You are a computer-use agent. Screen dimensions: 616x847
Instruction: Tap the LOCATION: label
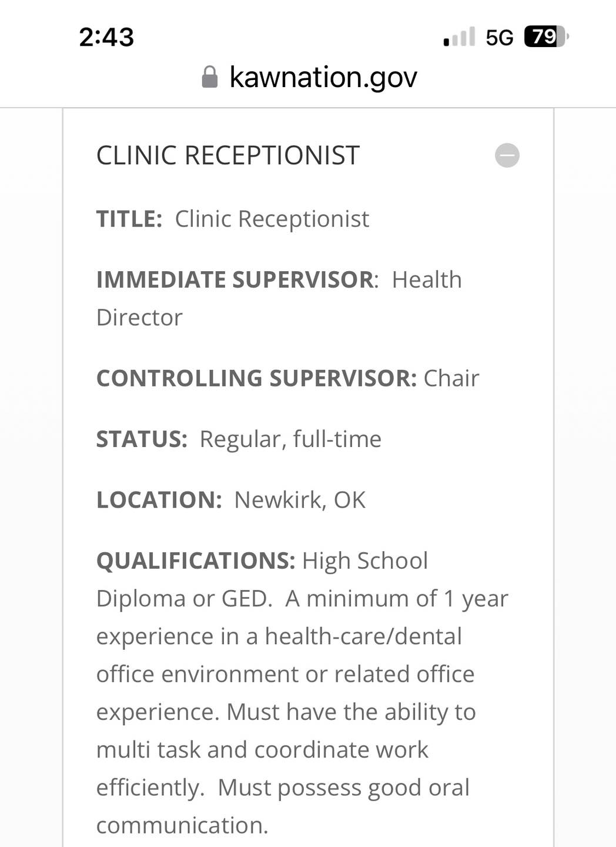[159, 500]
